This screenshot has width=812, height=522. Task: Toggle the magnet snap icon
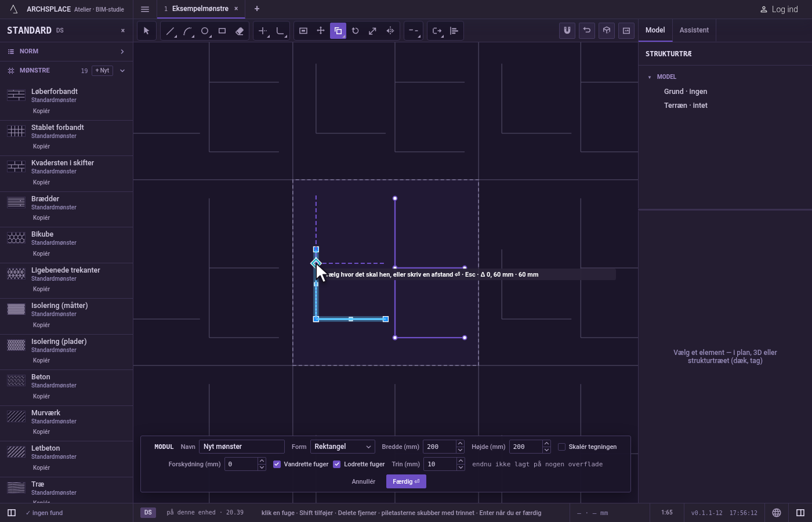567,31
